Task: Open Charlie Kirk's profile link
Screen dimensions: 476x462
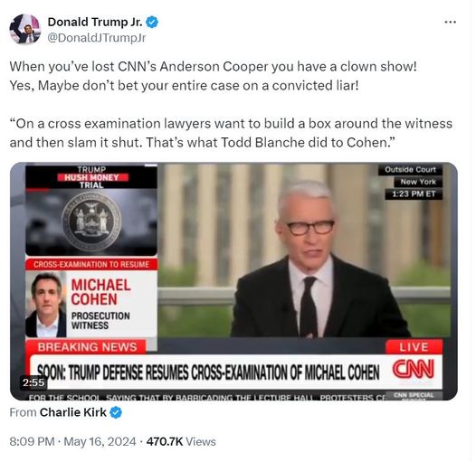Action: click(73, 412)
